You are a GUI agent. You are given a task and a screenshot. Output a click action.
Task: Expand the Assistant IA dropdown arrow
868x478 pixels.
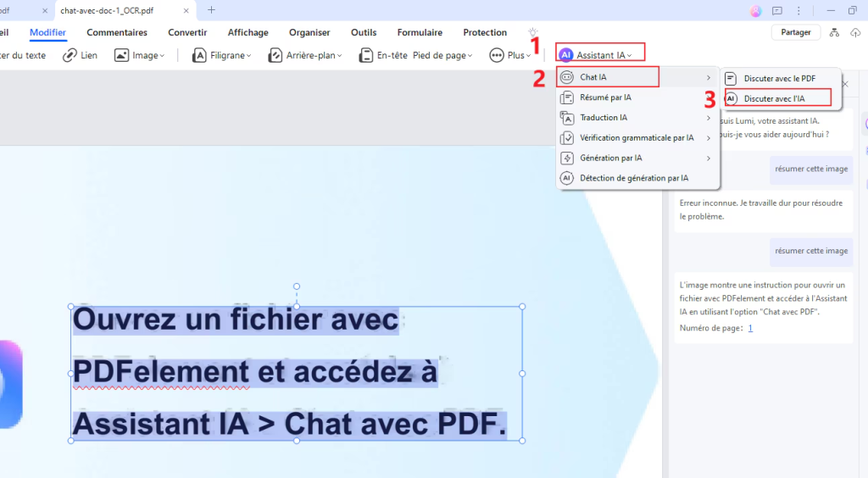(630, 56)
